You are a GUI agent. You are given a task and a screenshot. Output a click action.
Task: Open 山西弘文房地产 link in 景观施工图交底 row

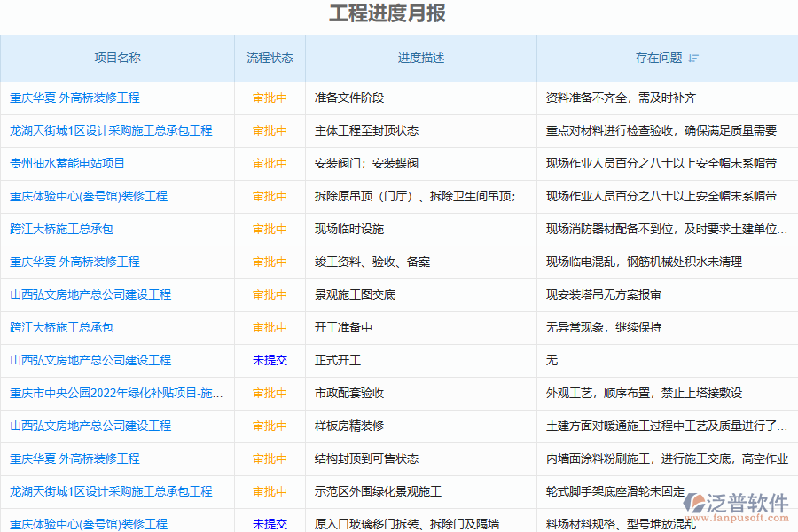click(90, 294)
